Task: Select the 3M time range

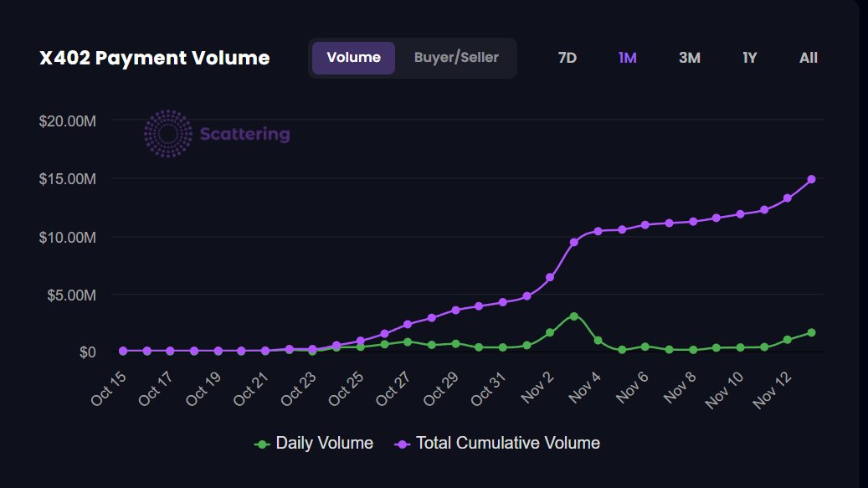Action: (688, 57)
